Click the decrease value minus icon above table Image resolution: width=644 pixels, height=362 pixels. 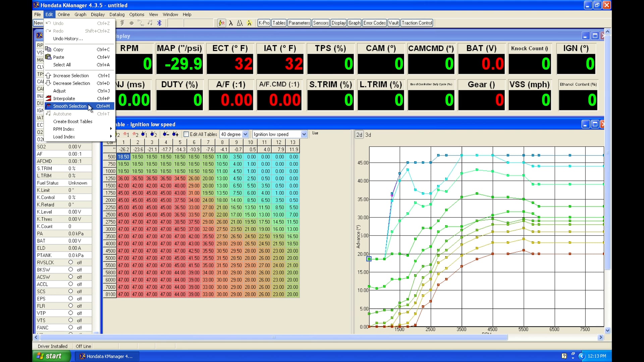166,134
